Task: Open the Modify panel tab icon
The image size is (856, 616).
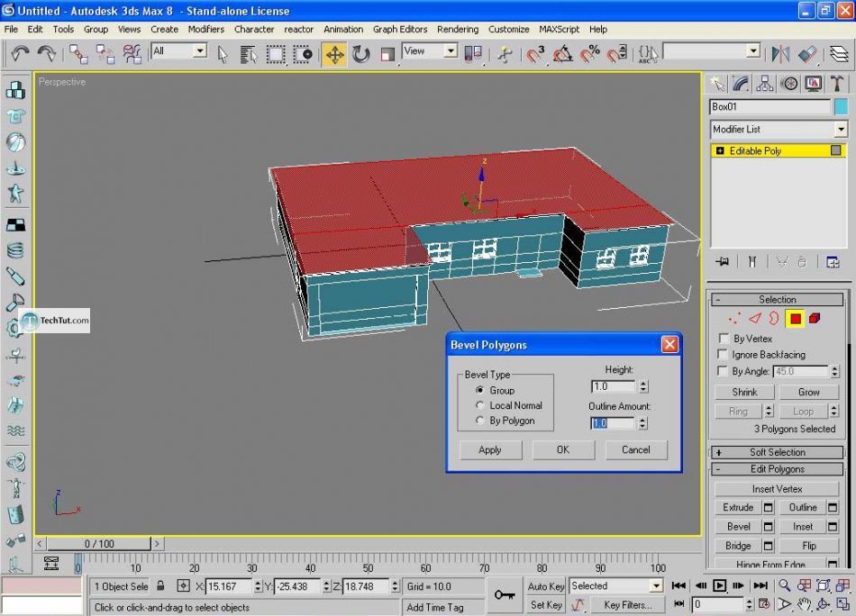Action: [741, 84]
